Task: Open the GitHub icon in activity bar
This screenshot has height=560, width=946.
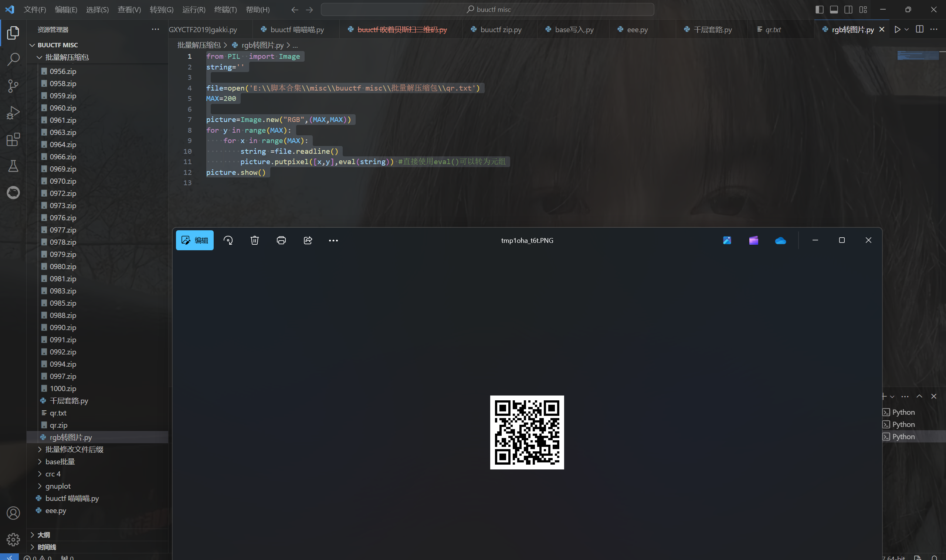Action: click(13, 193)
